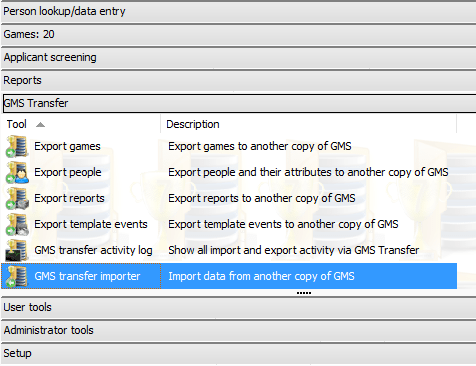Click the Export template events icon
The width and height of the screenshot is (476, 366).
point(17,224)
